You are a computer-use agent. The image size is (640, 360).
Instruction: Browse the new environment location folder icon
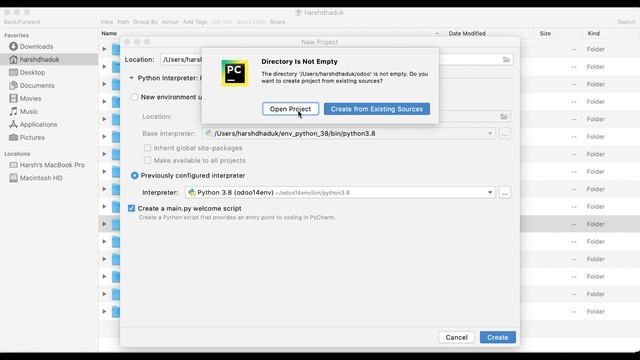pos(504,117)
